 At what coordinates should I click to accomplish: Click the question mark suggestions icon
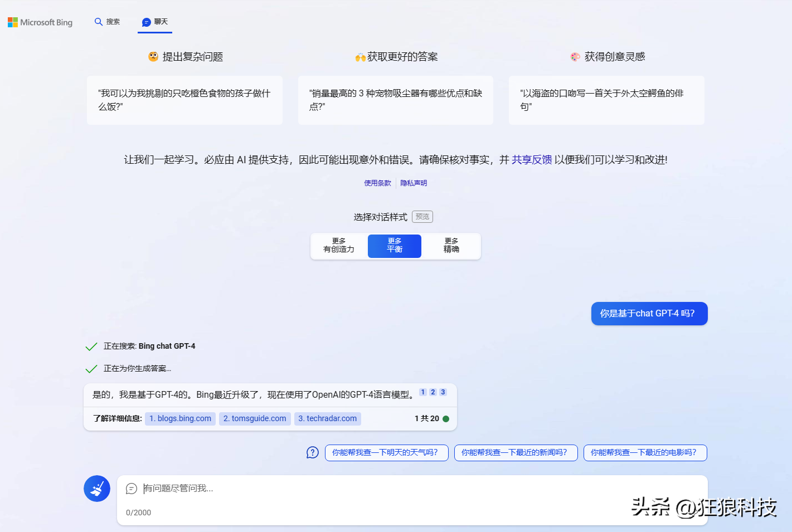[x=313, y=453]
